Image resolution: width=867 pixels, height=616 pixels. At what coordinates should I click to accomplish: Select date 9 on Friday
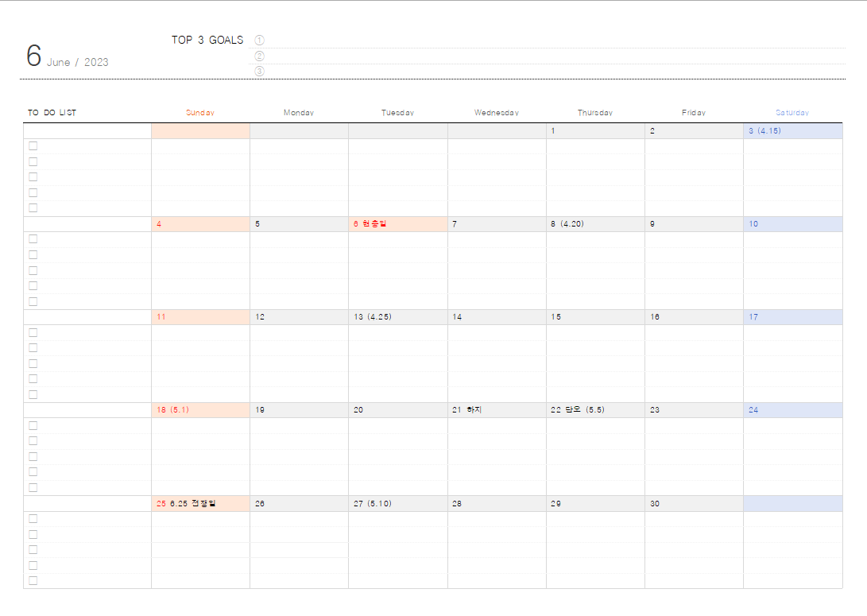click(x=694, y=224)
